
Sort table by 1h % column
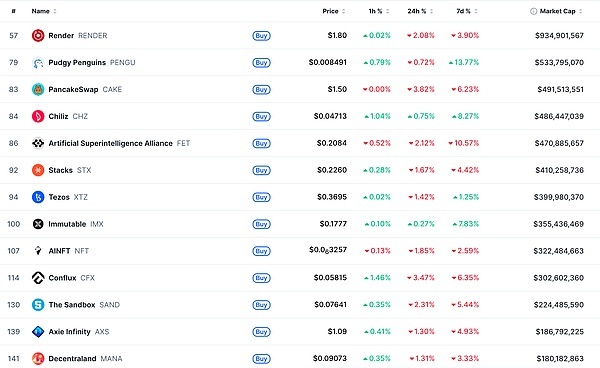379,11
